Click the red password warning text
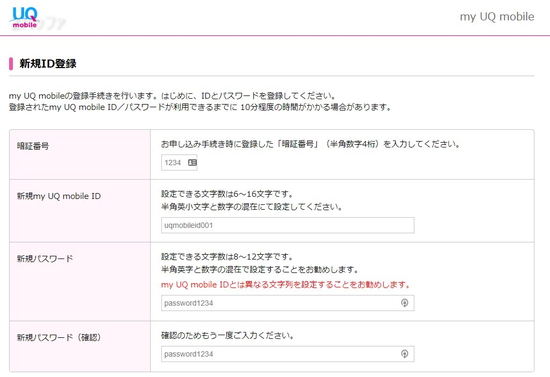Image resolution: width=550 pixels, height=377 pixels. click(x=286, y=284)
